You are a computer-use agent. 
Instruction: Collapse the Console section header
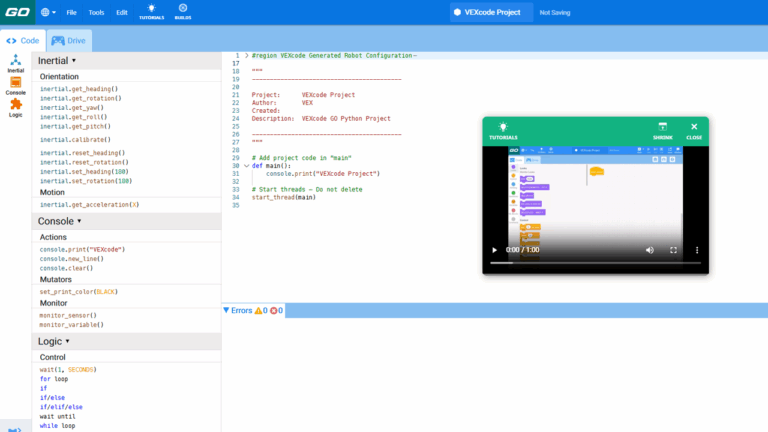[126, 221]
